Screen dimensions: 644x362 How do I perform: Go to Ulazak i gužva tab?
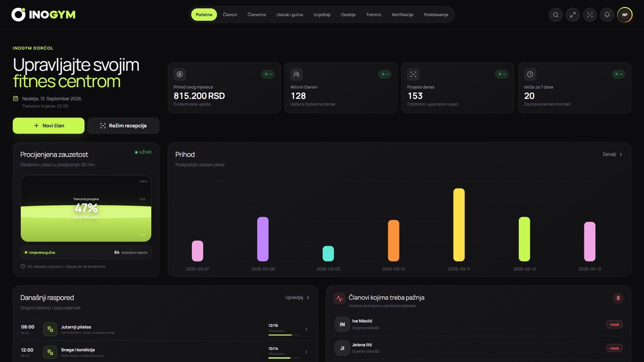click(x=290, y=15)
